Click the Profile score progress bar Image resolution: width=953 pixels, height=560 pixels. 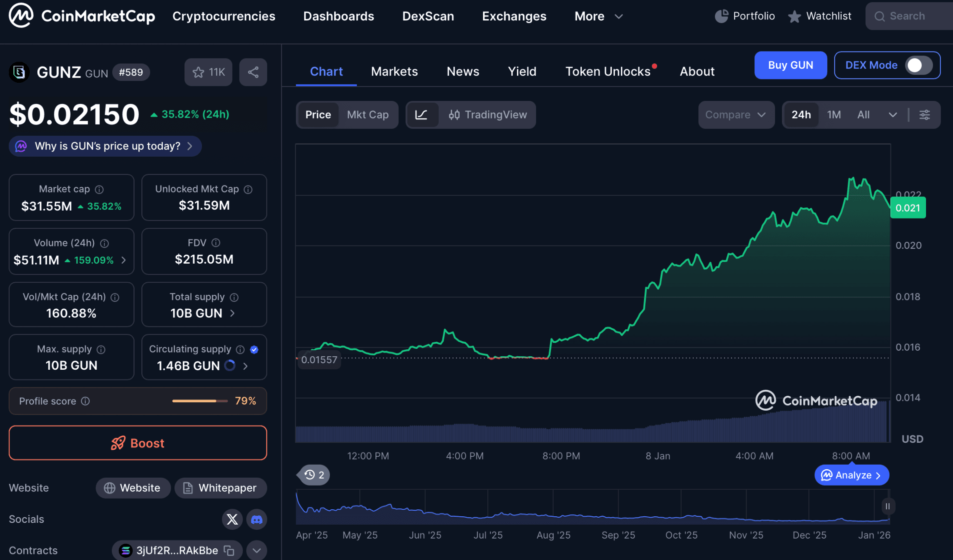[x=199, y=400]
